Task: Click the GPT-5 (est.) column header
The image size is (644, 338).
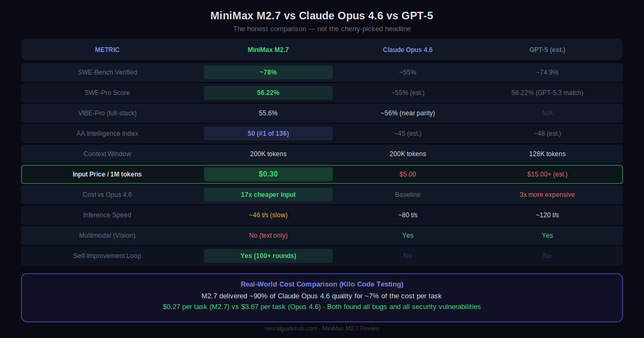Action: (547, 50)
